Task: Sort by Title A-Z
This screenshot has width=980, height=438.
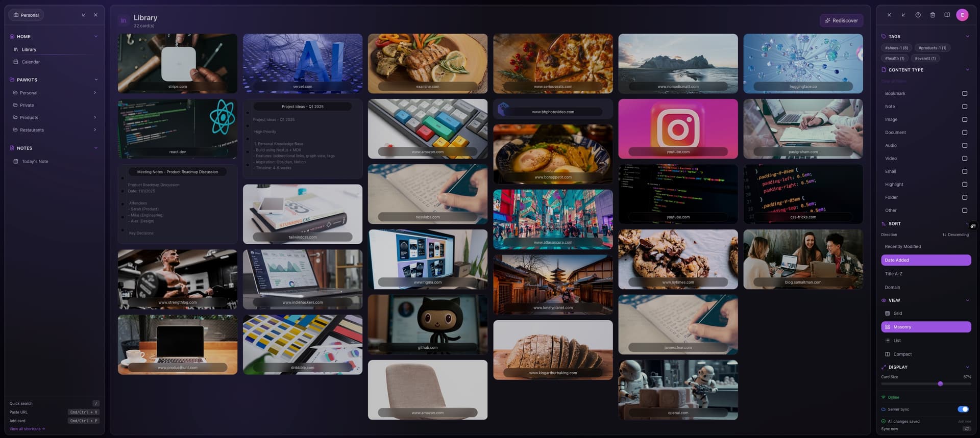Action: pos(893,274)
